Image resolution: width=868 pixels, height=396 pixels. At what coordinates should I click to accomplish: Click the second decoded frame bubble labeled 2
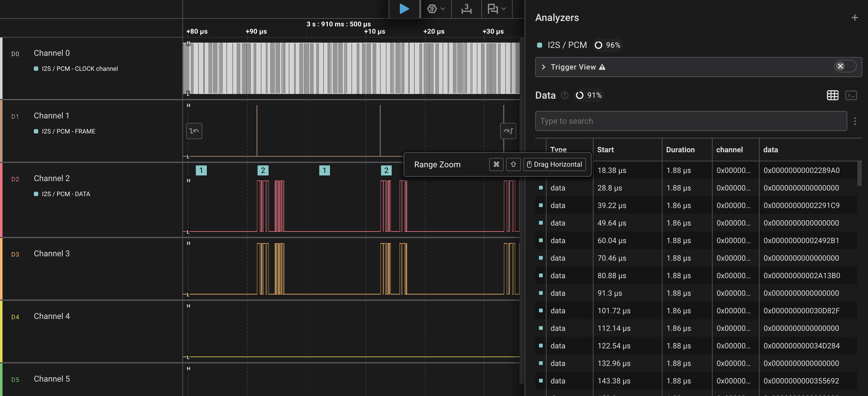click(x=386, y=170)
